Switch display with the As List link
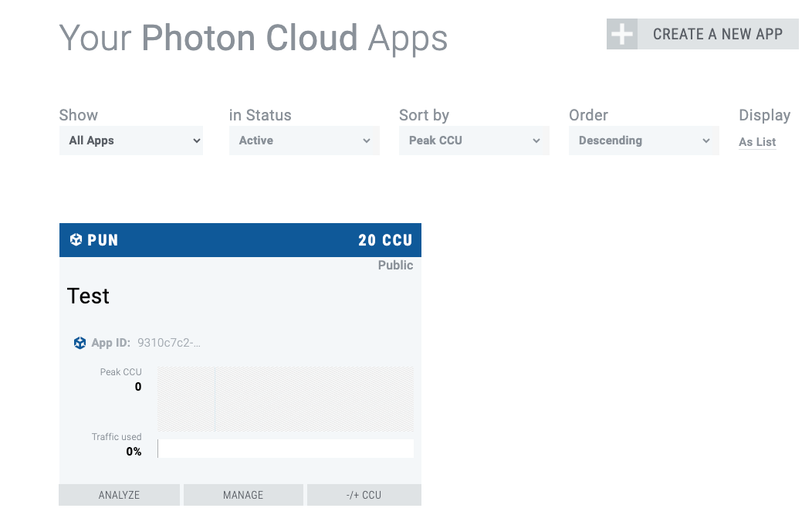812x525 pixels. [x=757, y=142]
